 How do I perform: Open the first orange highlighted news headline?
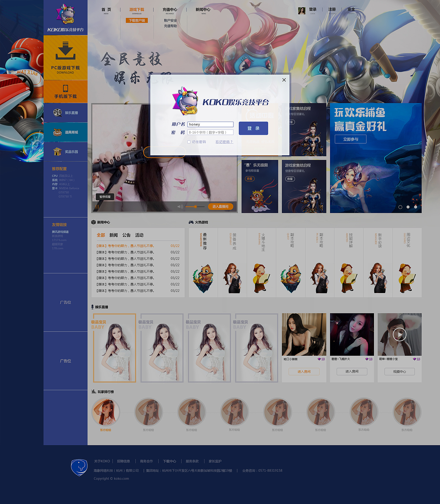125,246
